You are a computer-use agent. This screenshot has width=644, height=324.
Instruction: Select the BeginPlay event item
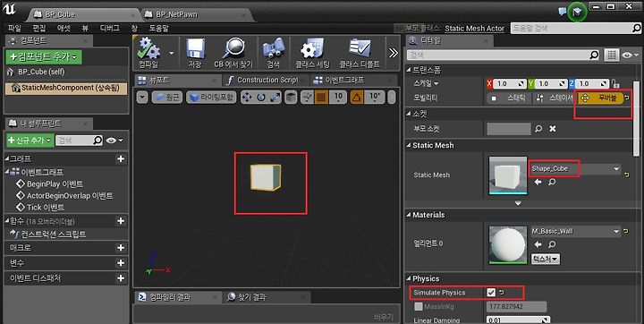point(55,183)
